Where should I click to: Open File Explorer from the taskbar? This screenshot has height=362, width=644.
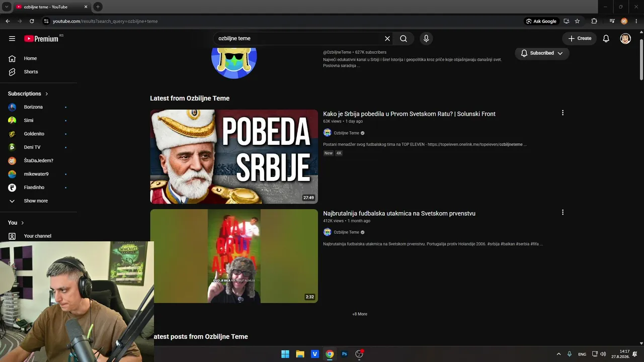coord(300,354)
